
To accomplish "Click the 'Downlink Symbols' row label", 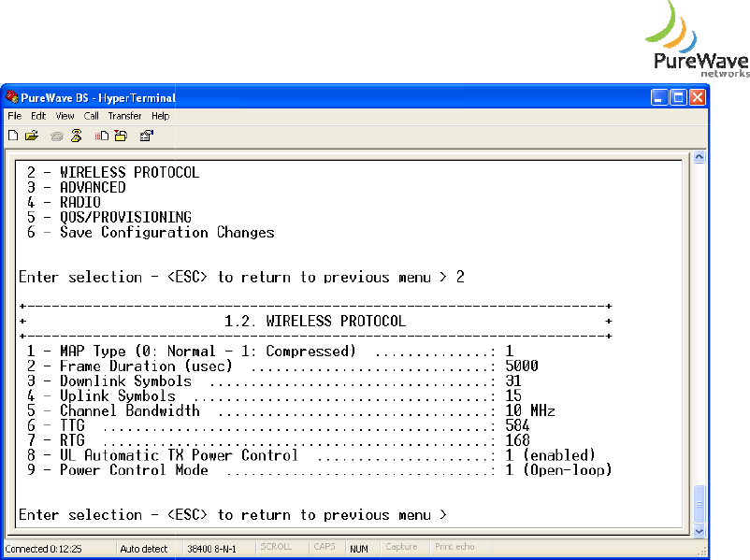I will click(x=125, y=381).
